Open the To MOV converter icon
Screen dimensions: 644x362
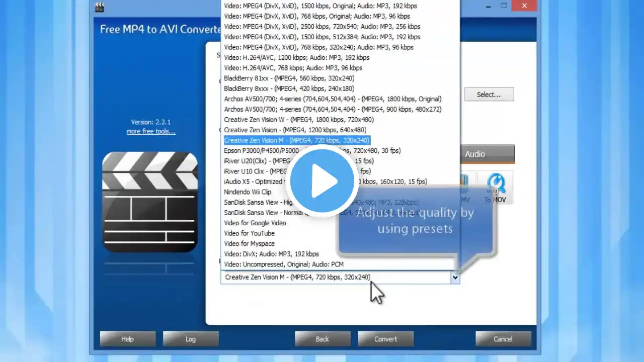pyautogui.click(x=495, y=188)
